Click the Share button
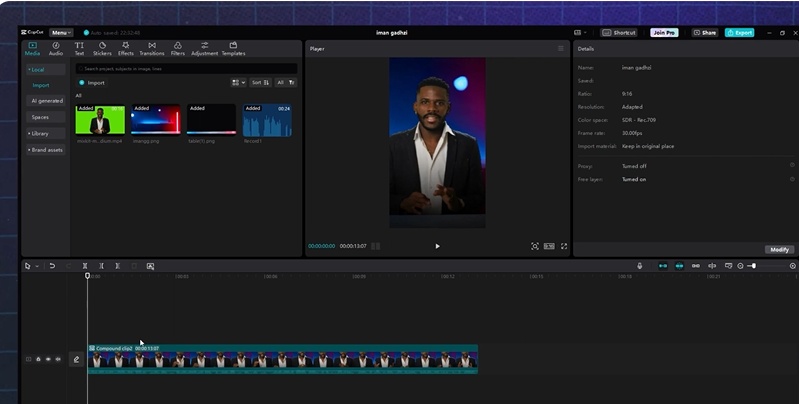 click(705, 33)
